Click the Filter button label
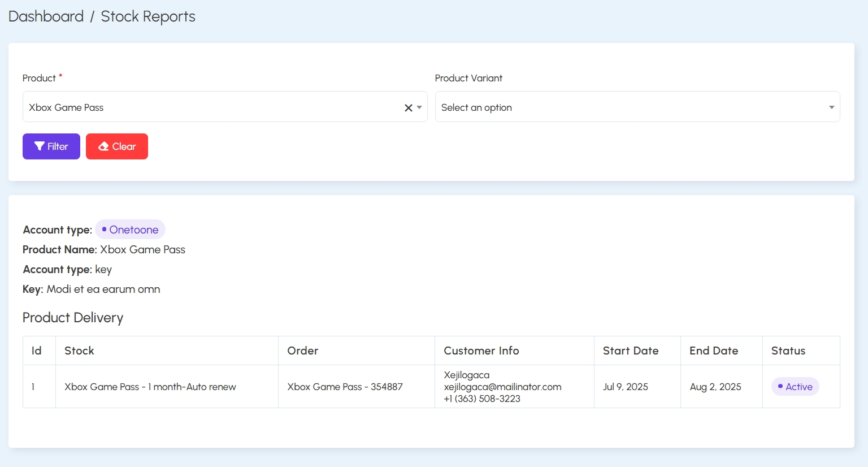 58,146
